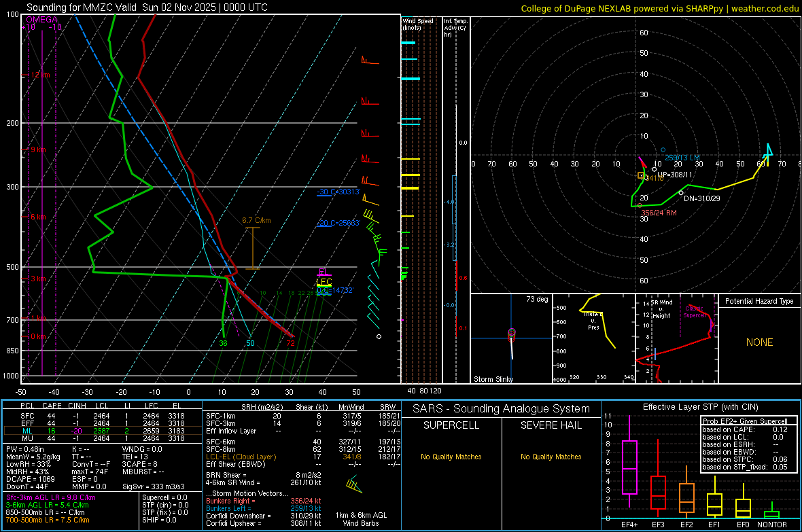
Task: Click the based on STP_fixed: 0.05 line
Action: (x=745, y=467)
